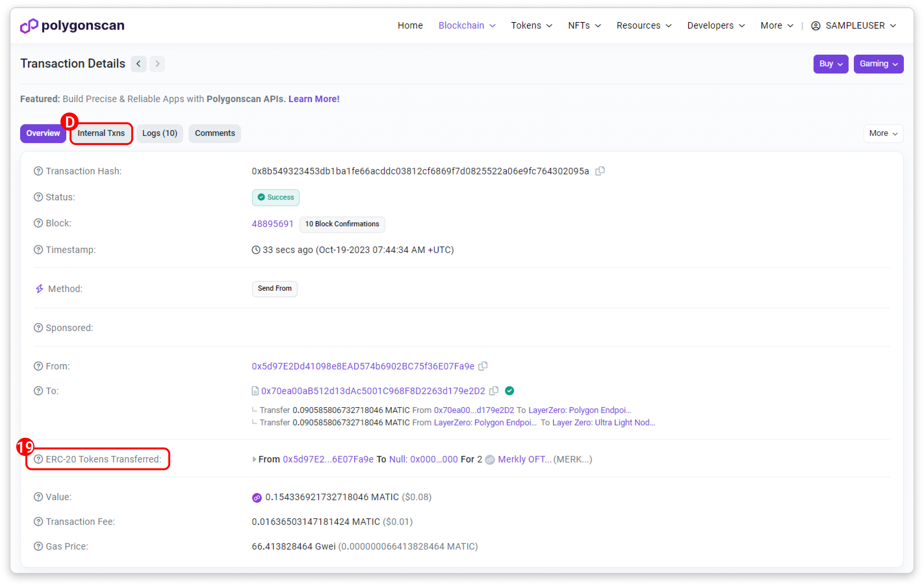924x586 pixels.
Task: Go to next transaction arrow
Action: [x=157, y=64]
